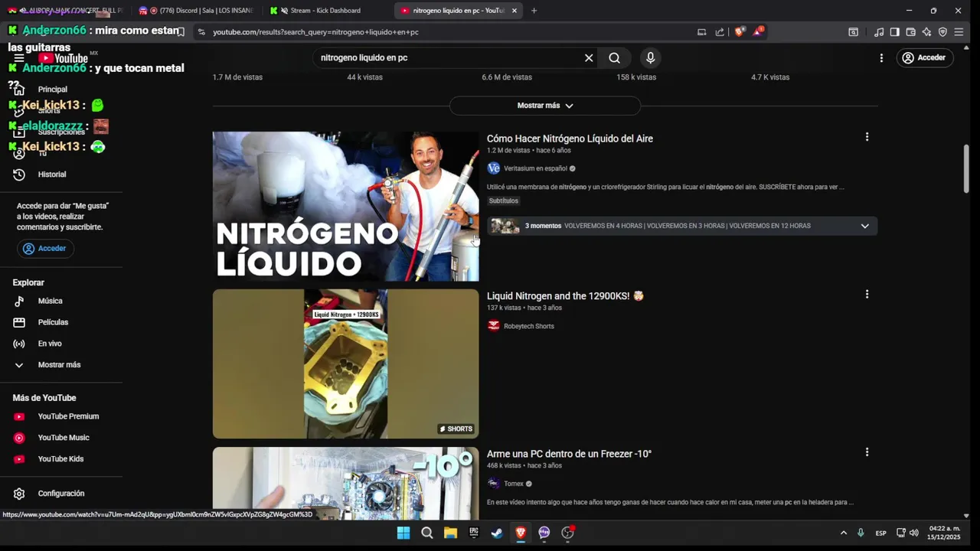Viewport: 980px width, 551px height.
Task: Open Música in Explorar section
Action: pyautogui.click(x=49, y=301)
